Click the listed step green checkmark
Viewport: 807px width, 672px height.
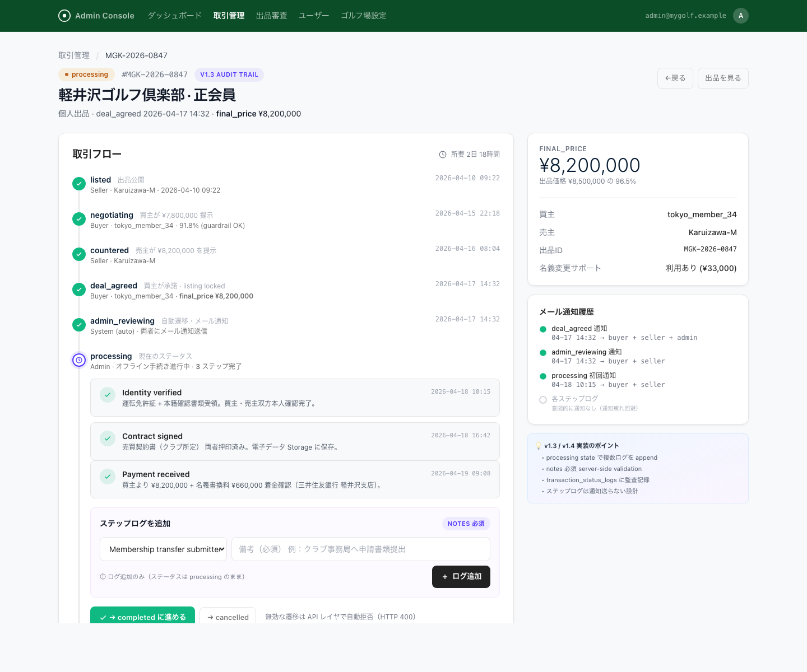(x=79, y=184)
